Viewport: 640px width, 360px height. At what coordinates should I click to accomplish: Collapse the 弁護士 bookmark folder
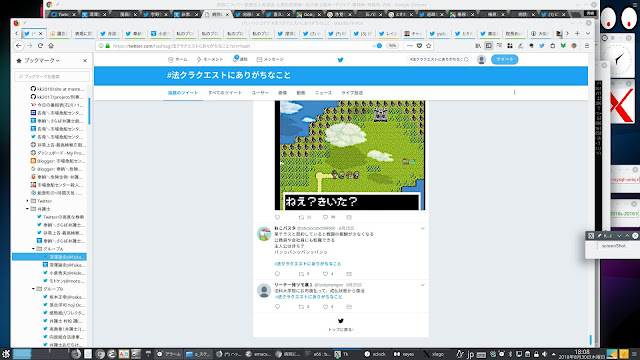coord(28,209)
